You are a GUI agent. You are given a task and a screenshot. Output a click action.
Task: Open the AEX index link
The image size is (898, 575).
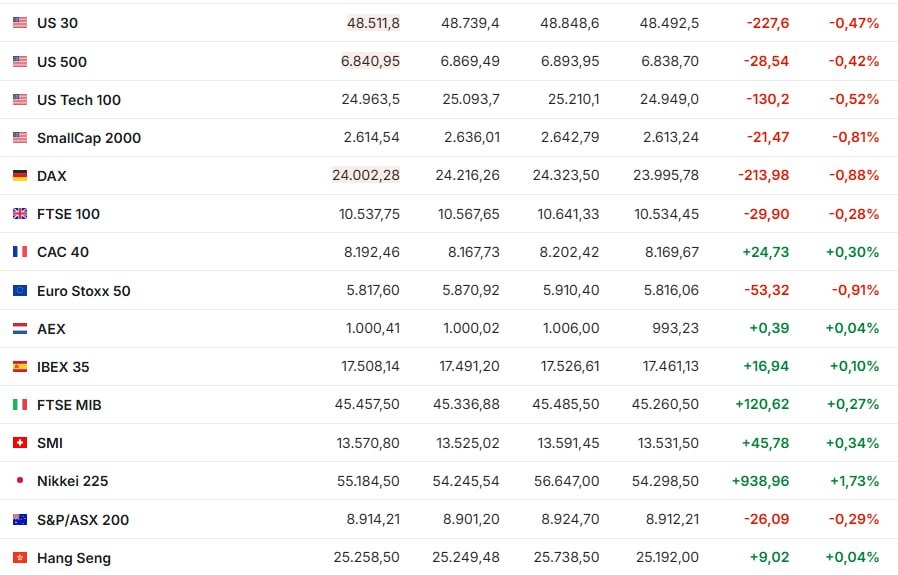click(x=51, y=329)
